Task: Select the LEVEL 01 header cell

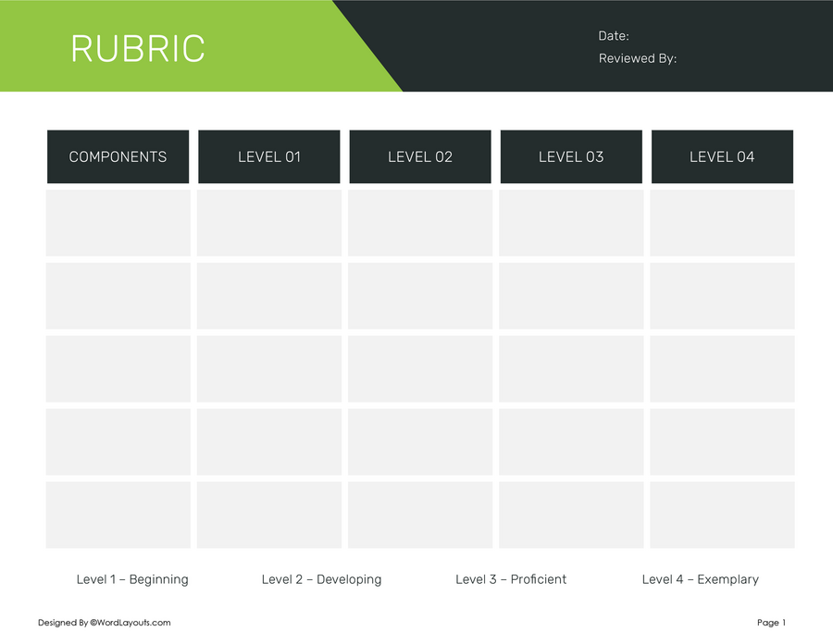Action: coord(268,156)
